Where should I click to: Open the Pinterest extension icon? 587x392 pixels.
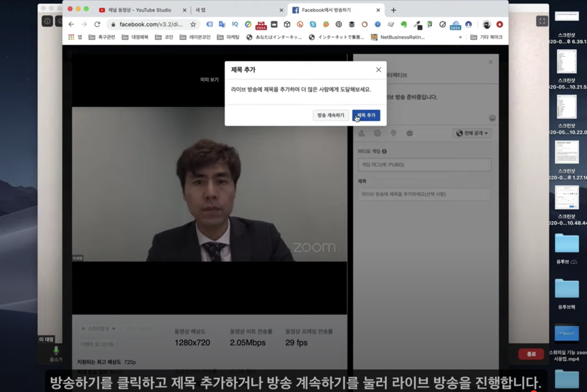(x=338, y=24)
